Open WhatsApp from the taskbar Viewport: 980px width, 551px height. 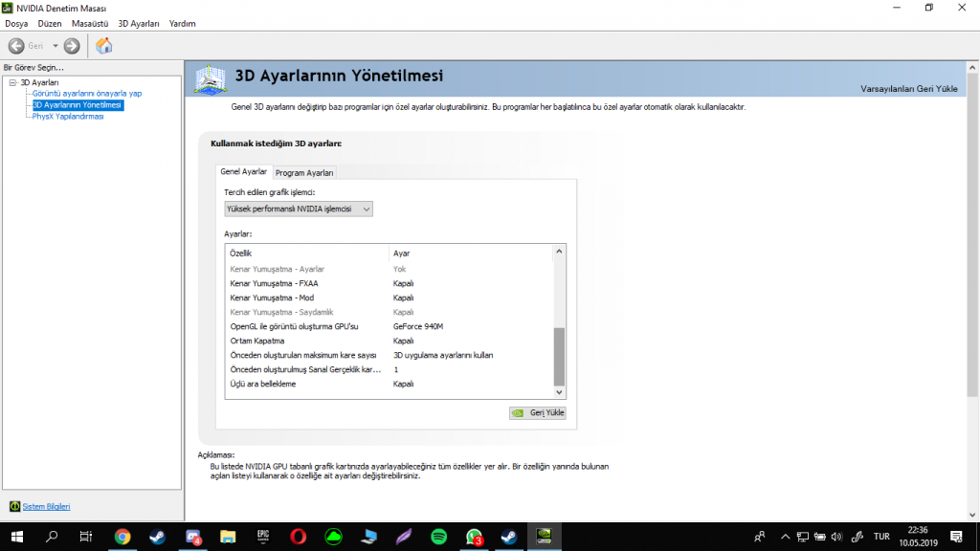[475, 537]
